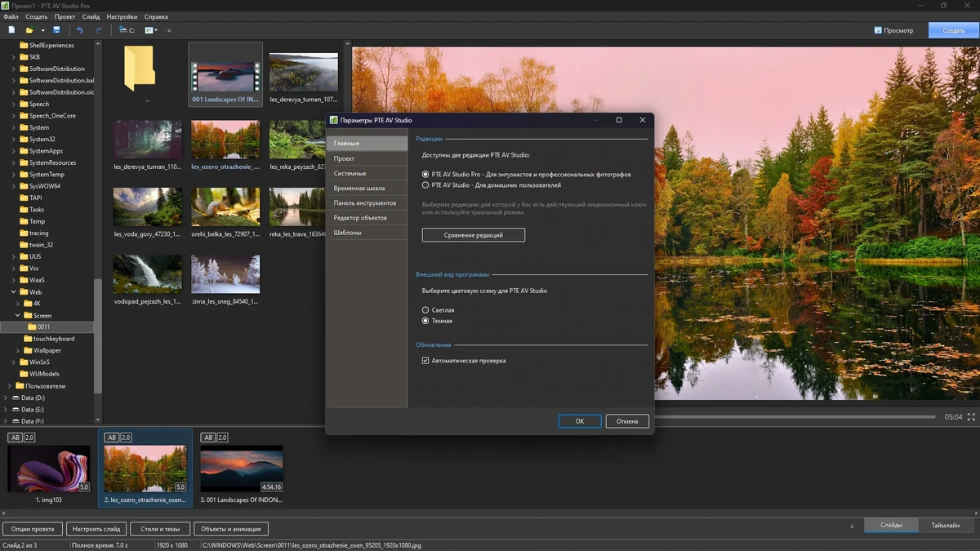Click the redo arrow icon

pos(99,30)
